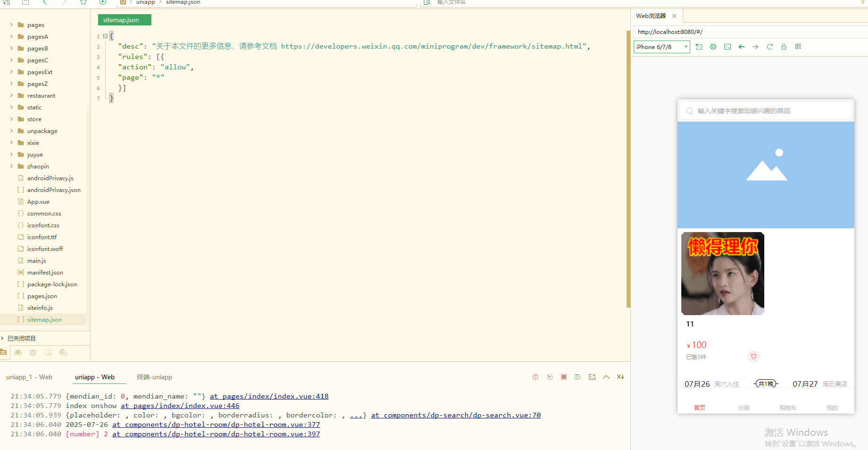Open the iPhone 6/7/8 device dropdown
The image size is (868, 450).
(x=661, y=47)
